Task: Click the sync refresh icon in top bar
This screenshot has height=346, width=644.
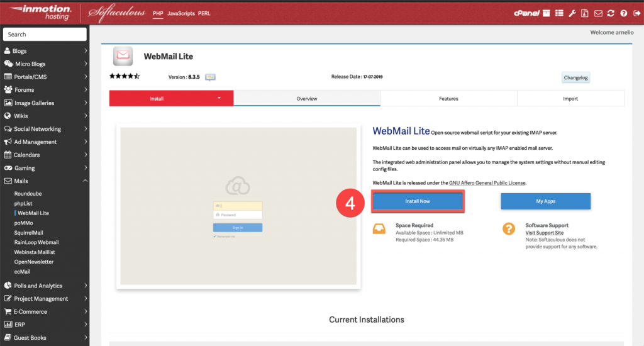Action: (611, 13)
